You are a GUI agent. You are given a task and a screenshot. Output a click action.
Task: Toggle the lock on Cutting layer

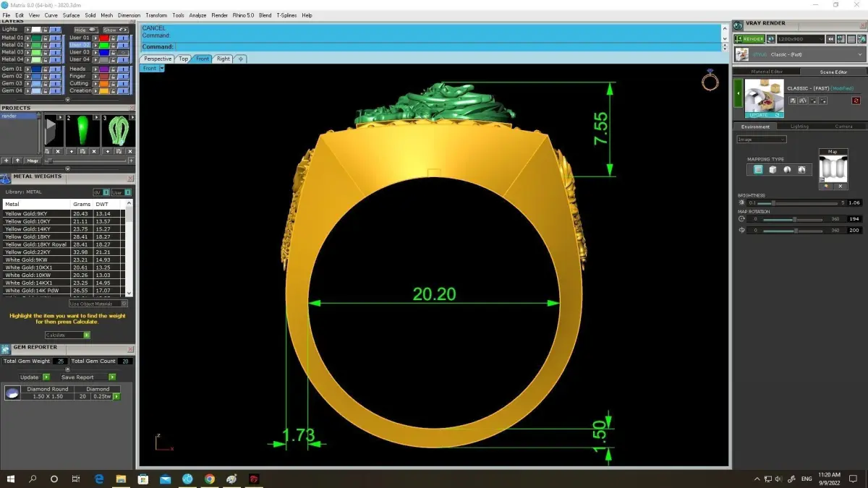113,84
